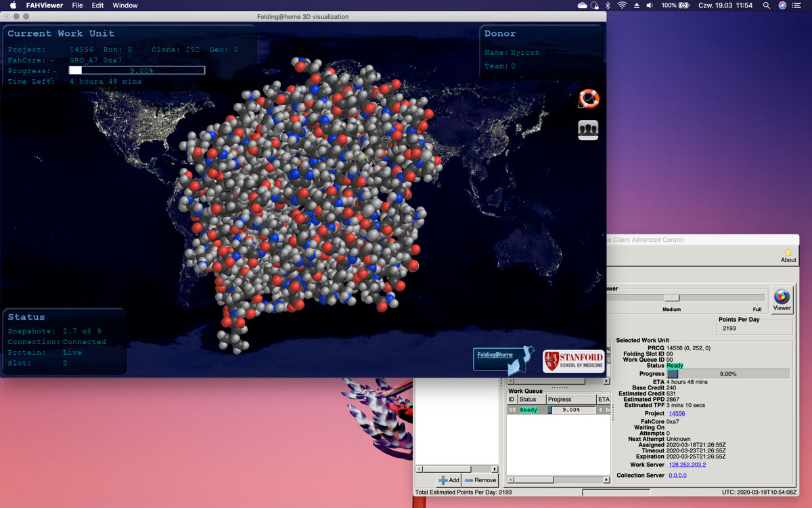Viewport: 812px width, 508px height.
Task: Click the team people icon in viewer
Action: point(588,129)
